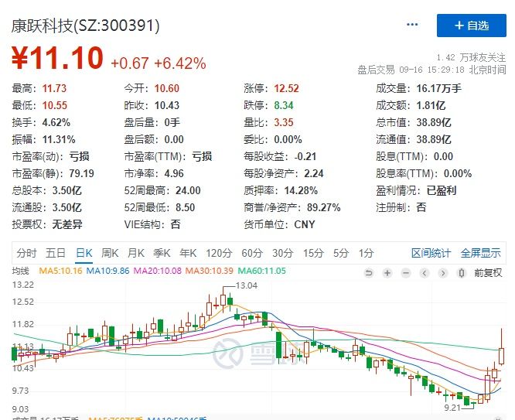Click the 1.42 万球友关注 followers text
515x420 pixels.
tap(471, 57)
